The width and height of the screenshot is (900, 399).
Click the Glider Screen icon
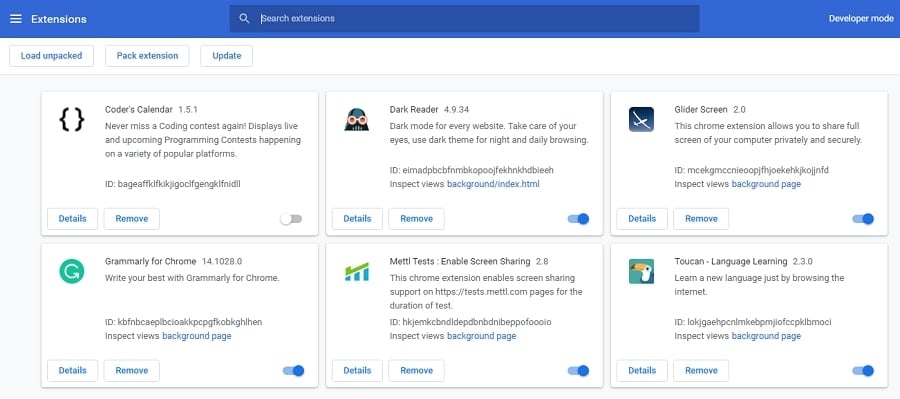[641, 119]
